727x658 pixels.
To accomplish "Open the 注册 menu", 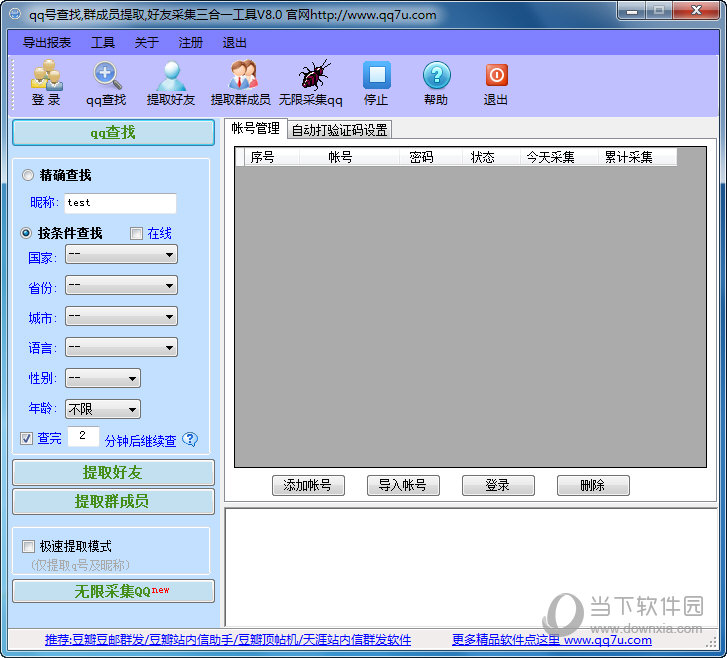I will tap(191, 43).
